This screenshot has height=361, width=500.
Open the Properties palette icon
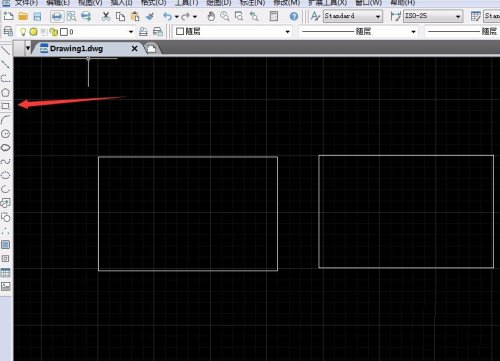click(274, 16)
